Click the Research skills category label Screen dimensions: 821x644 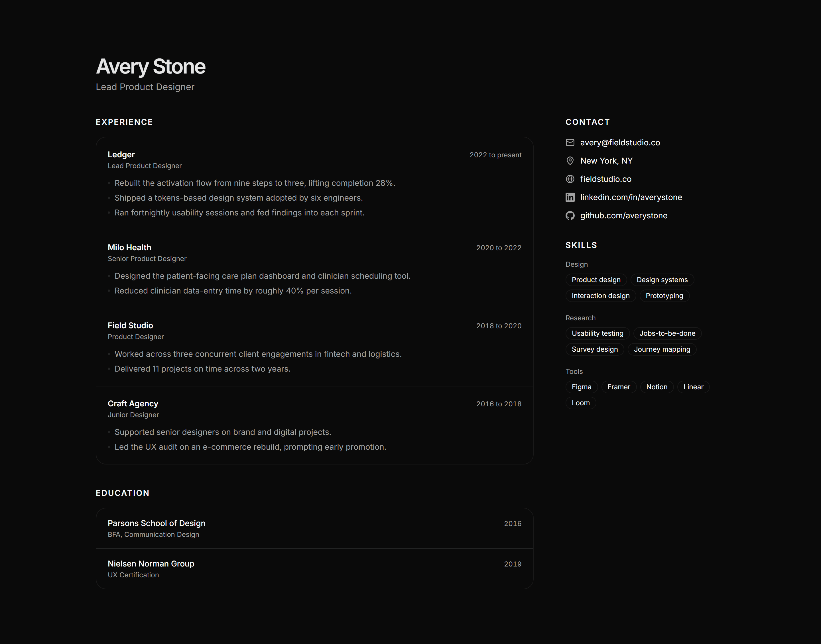pos(580,318)
